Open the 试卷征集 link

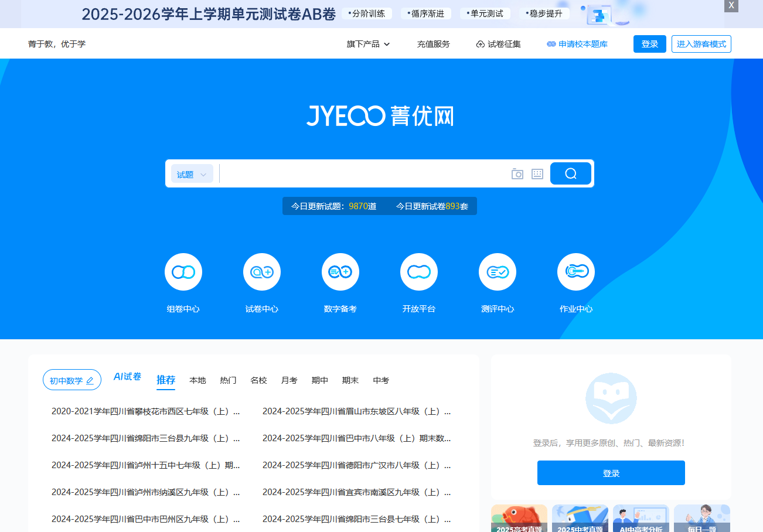point(499,44)
